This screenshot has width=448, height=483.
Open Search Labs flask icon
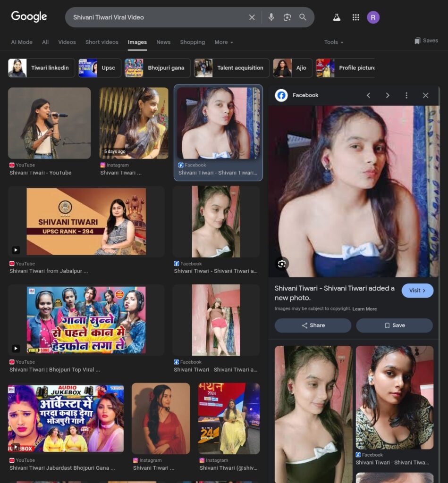337,17
